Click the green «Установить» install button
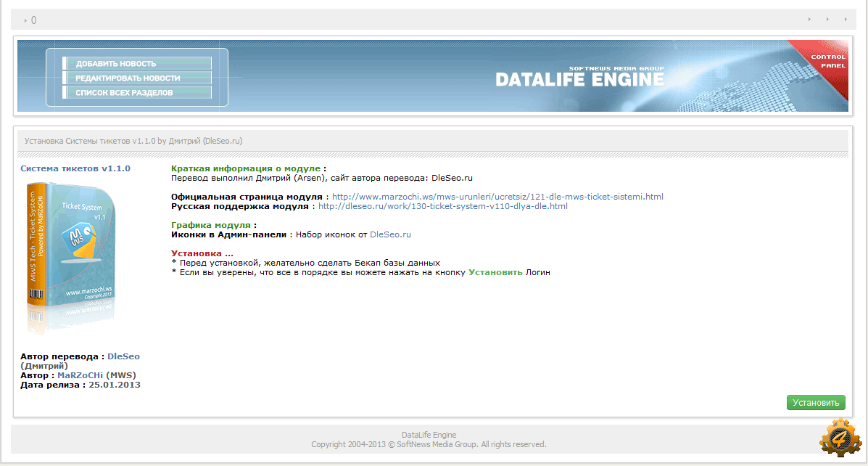868x466 pixels. (x=816, y=402)
